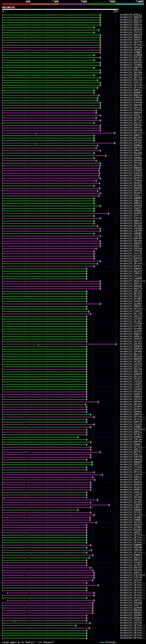Select hit UniRef100_C1MSZ3

tap(131, 311)
